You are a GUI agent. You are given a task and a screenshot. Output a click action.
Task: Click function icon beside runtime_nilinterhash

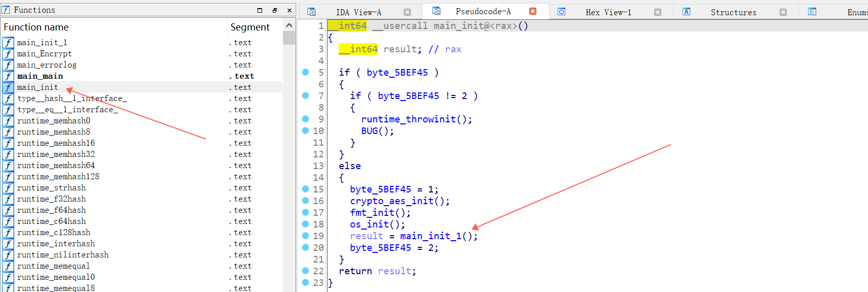pos(8,255)
